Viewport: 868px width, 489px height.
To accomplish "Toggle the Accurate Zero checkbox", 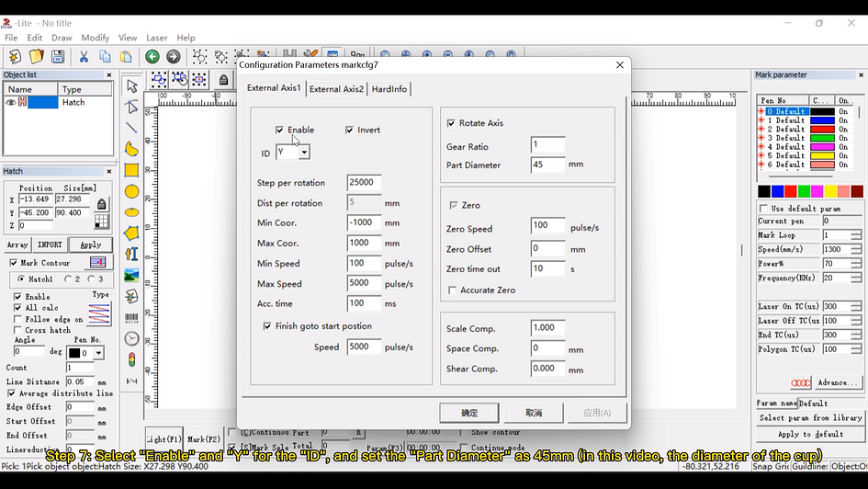I will 452,290.
